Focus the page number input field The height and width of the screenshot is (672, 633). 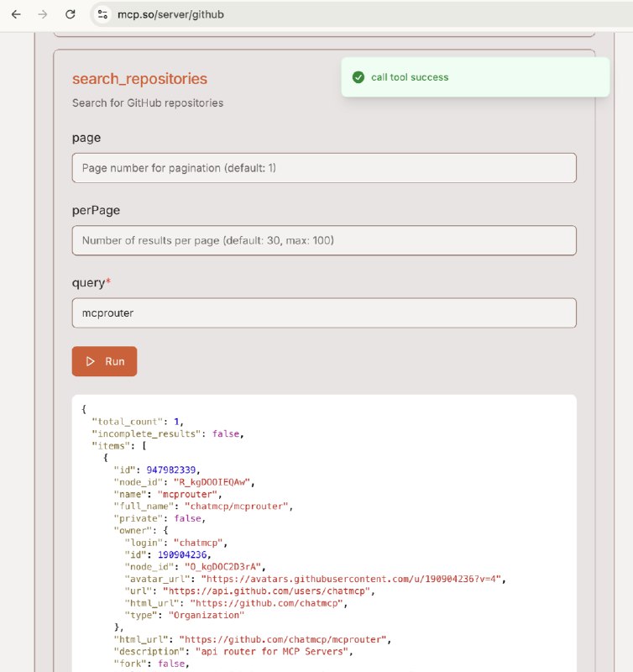pyautogui.click(x=324, y=168)
